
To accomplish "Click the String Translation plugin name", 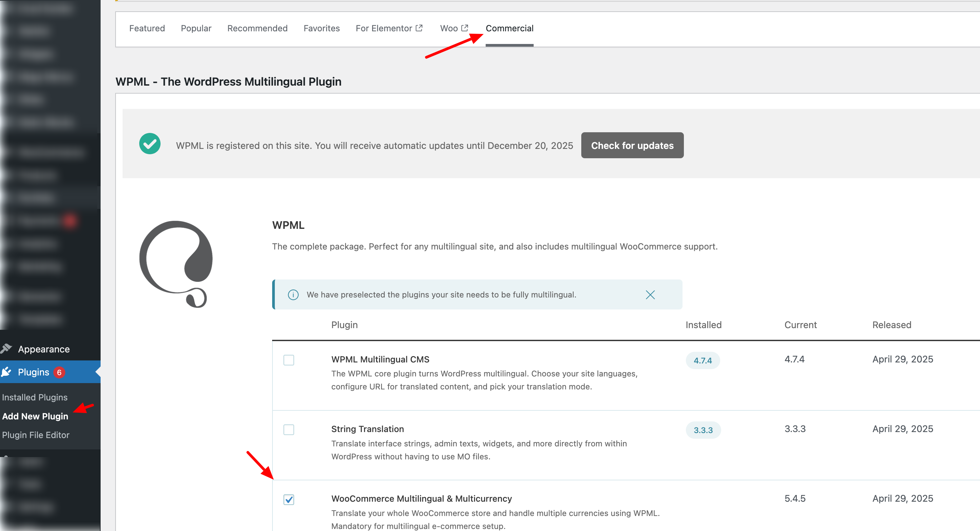I will pos(367,429).
